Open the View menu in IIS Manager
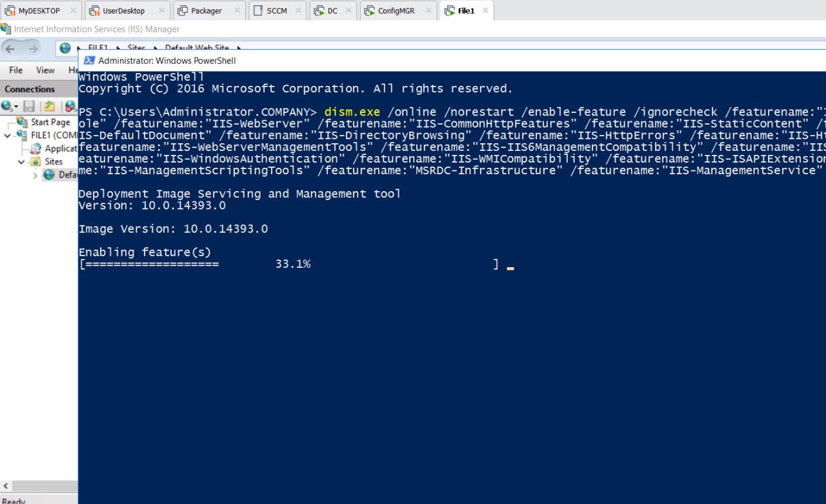 45,70
